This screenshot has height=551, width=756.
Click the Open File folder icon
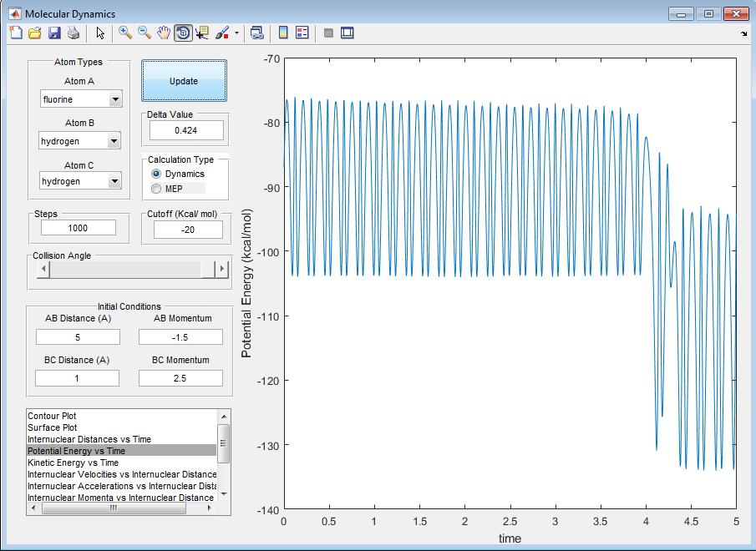(x=35, y=33)
